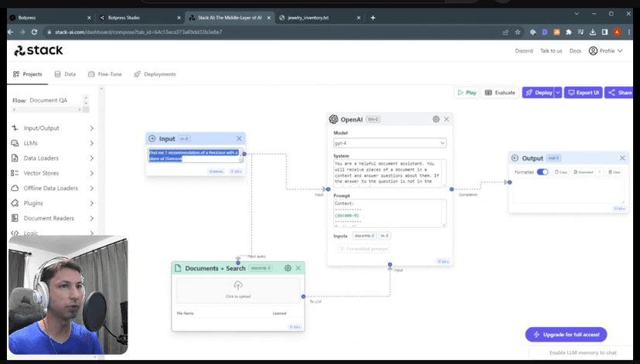This screenshot has width=640, height=364.
Task: Click browser reload icon
Action: pos(34,32)
